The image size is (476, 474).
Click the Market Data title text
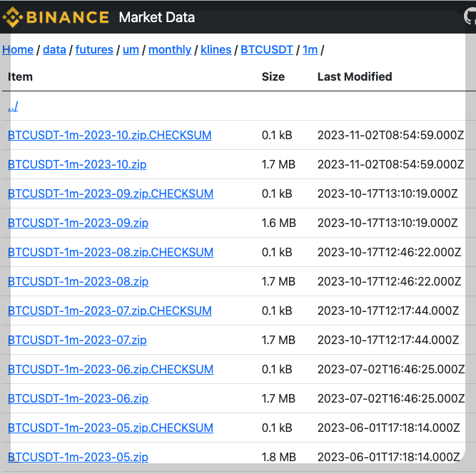click(156, 17)
